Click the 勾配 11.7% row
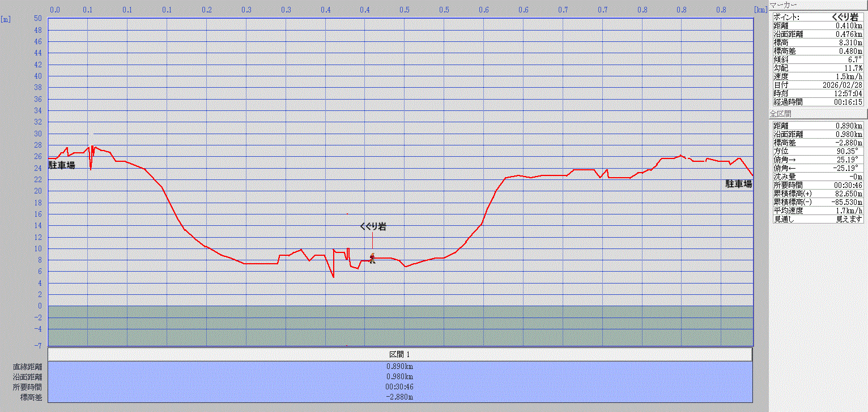 (x=818, y=68)
